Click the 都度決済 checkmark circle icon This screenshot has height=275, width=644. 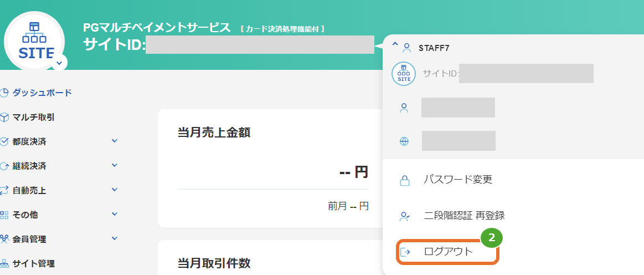click(x=4, y=142)
